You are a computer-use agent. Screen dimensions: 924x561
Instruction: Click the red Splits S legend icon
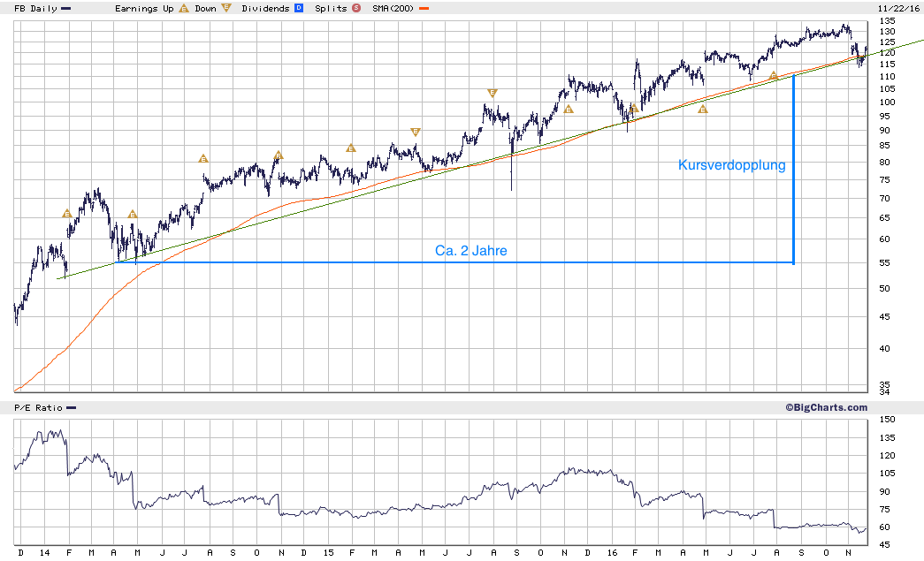coord(356,8)
